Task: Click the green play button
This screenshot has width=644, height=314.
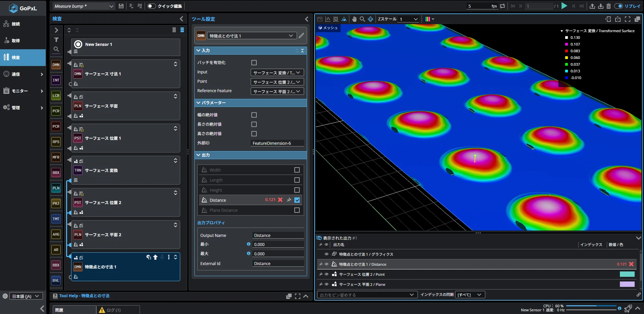Action: (x=564, y=6)
